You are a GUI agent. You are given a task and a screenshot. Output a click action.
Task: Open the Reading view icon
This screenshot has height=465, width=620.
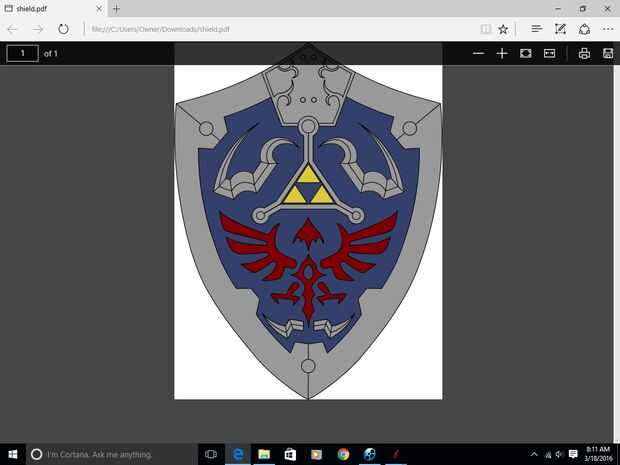pyautogui.click(x=486, y=29)
